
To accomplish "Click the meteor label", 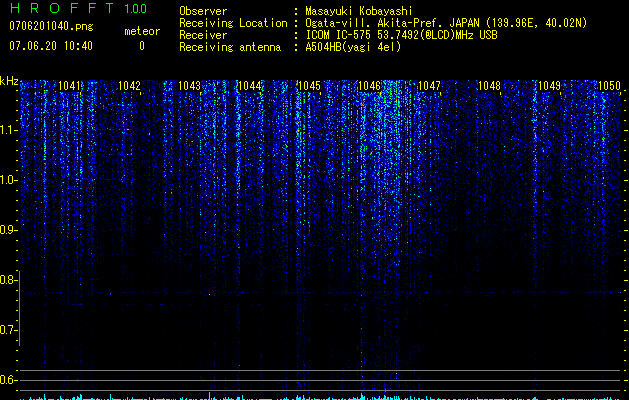I will tap(142, 31).
